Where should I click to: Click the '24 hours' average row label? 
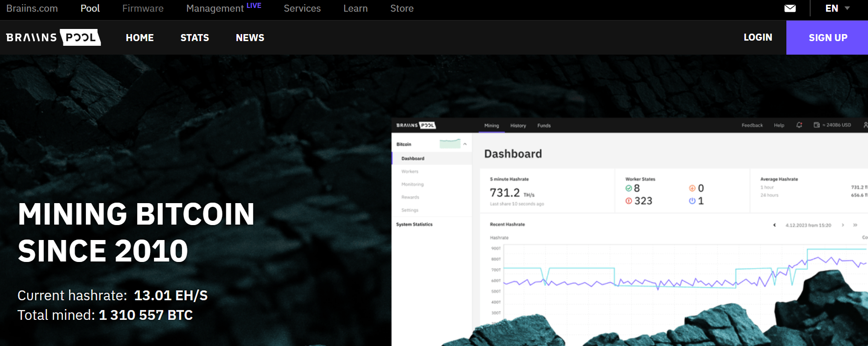click(769, 195)
